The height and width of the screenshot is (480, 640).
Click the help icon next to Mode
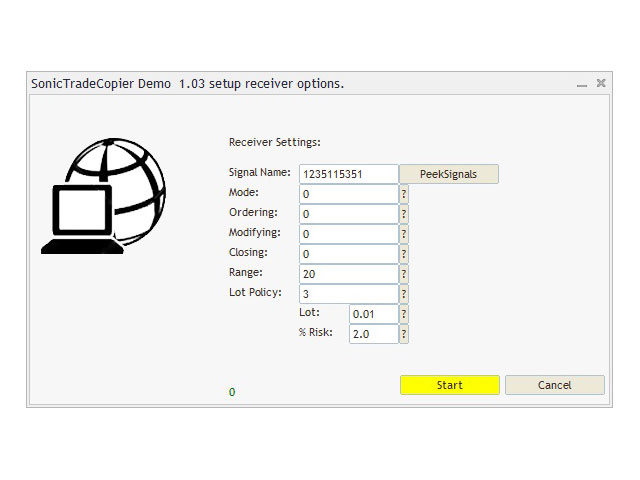[x=404, y=194]
